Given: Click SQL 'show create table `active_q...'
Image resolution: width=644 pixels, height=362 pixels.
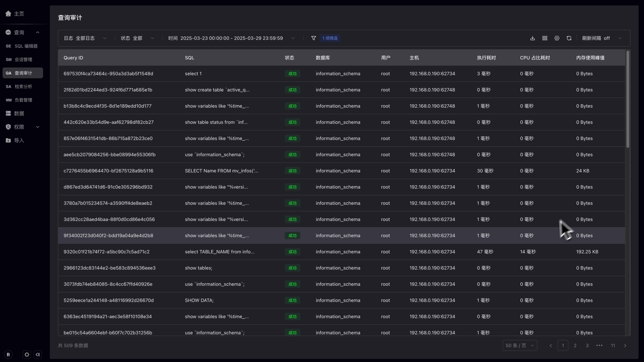Looking at the screenshot, I should pyautogui.click(x=217, y=90).
